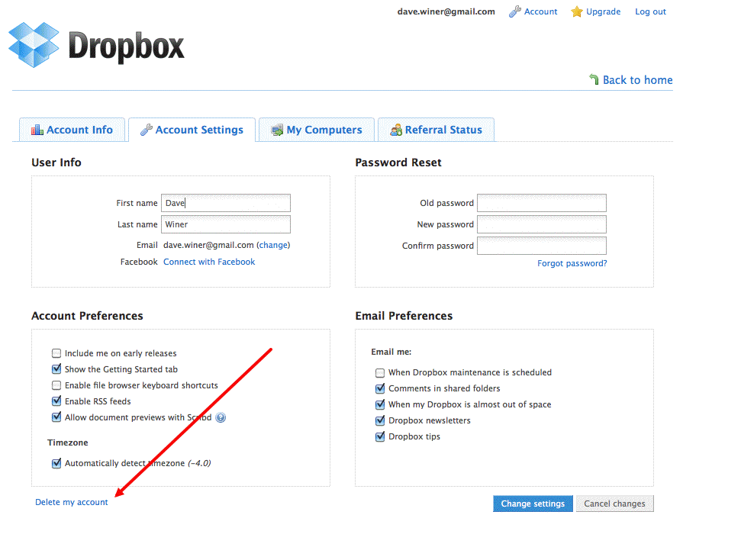Click the User Info heading
The height and width of the screenshot is (560, 741).
tap(56, 162)
